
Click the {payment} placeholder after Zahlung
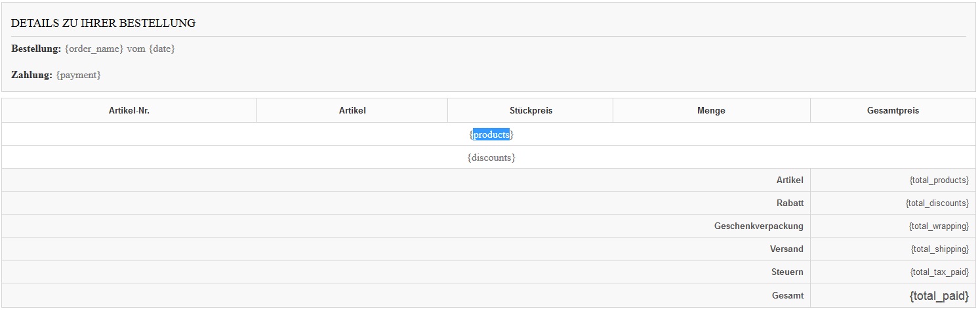pos(78,75)
